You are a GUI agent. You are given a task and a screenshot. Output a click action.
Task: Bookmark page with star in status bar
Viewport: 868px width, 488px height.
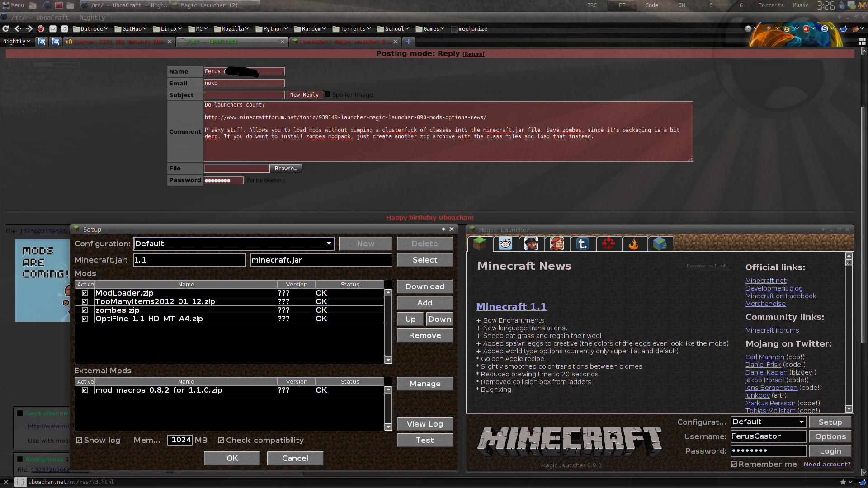[843, 482]
